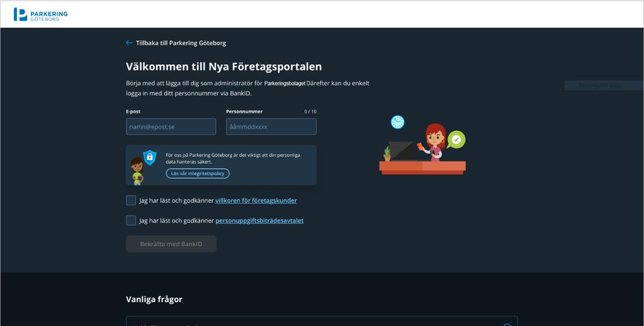Viewport: 644px width, 326px height.
Task: Open Läs vår integritetspolicy
Action: (198, 173)
